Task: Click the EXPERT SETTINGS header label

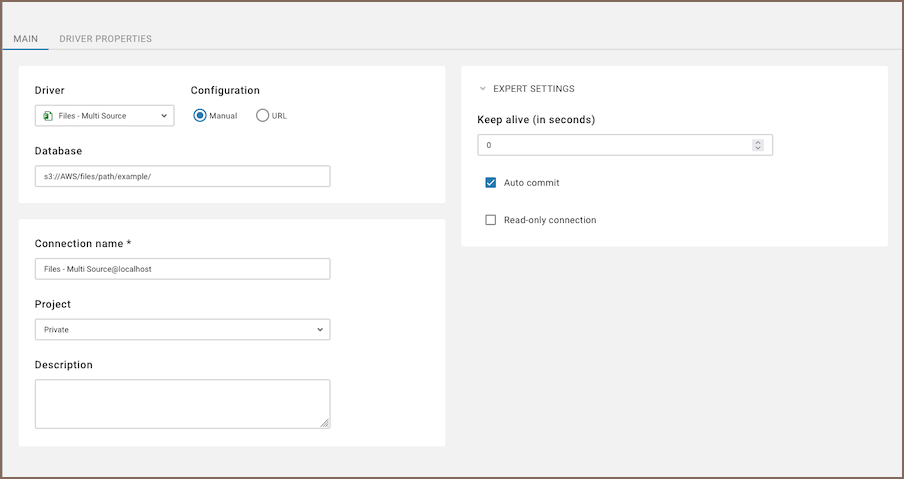Action: [533, 89]
